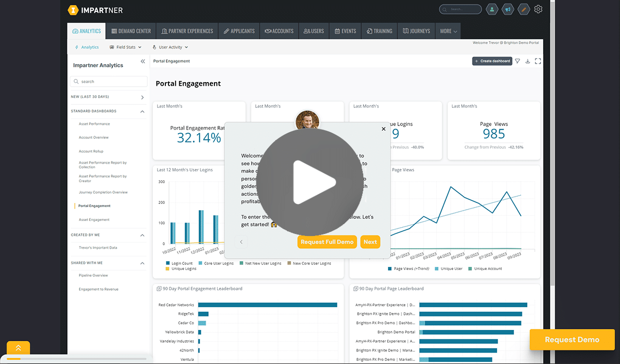Click the filter funnel icon
Viewport: 620px width, 364px height.
point(517,61)
